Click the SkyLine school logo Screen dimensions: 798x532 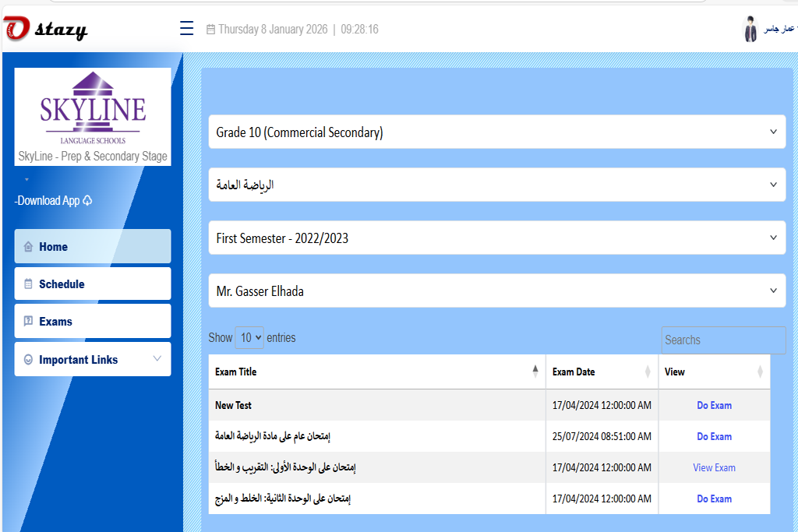[93, 108]
